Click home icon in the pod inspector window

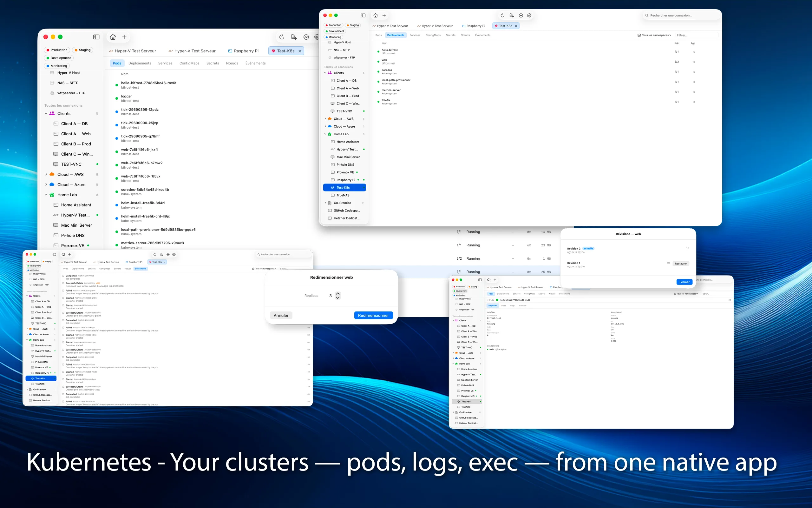click(x=489, y=279)
